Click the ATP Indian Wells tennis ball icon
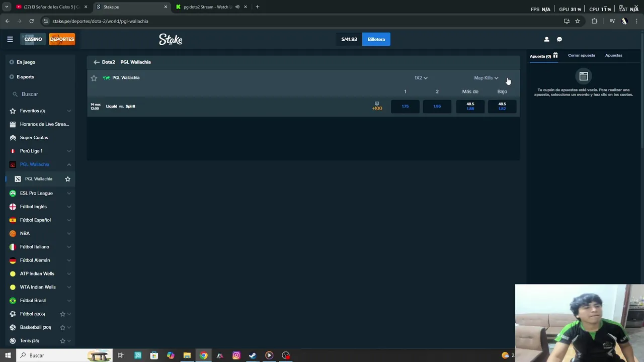 pos(13,274)
